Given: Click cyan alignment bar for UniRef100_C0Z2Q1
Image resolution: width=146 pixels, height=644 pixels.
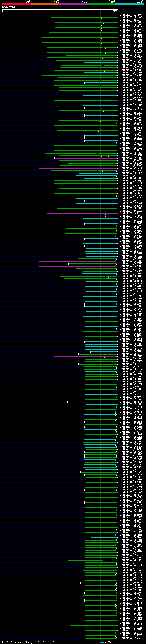Looking at the screenshot, I should click(104, 538).
